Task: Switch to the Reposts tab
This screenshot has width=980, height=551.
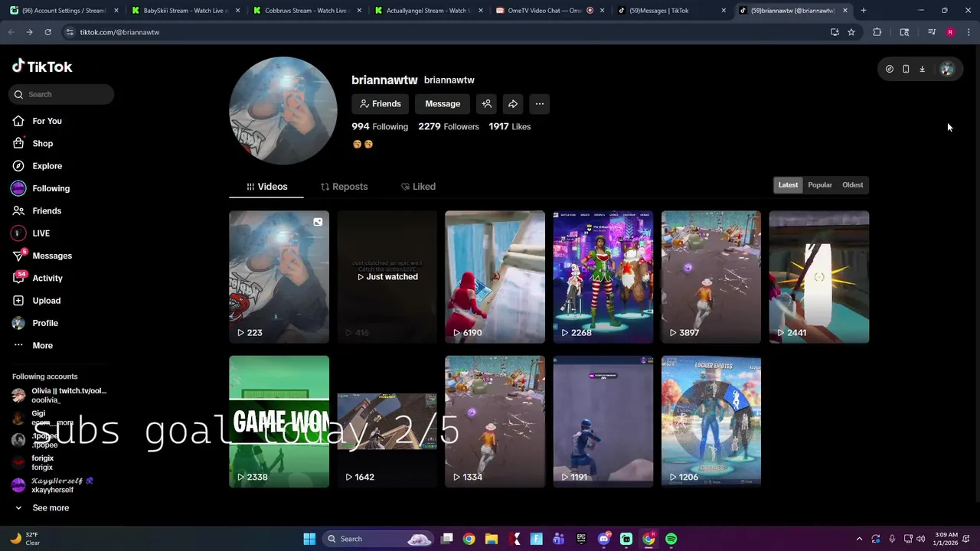Action: point(344,187)
